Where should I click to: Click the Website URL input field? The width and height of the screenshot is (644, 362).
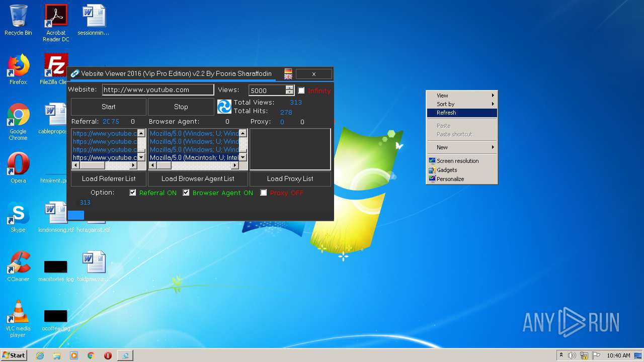point(158,90)
